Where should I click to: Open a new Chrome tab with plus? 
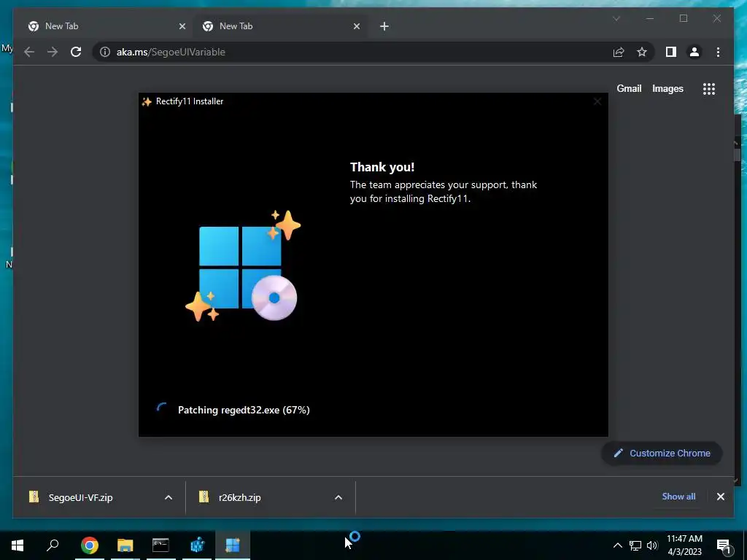[384, 26]
